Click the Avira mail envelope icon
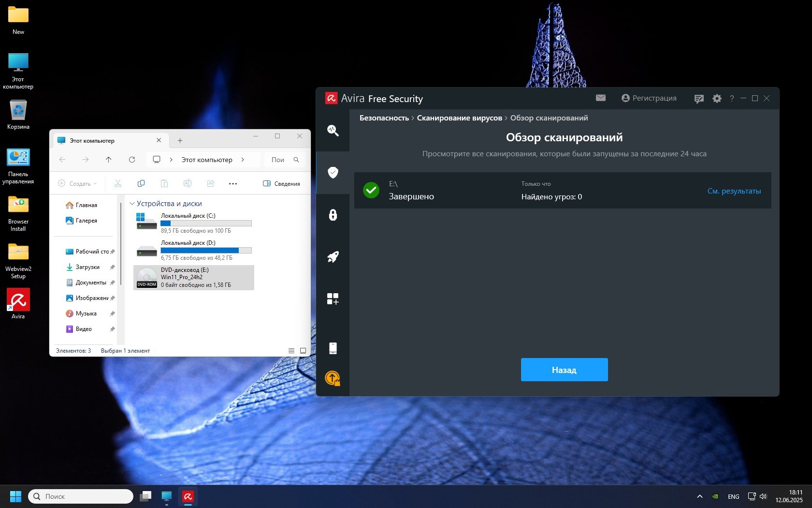 click(x=600, y=98)
